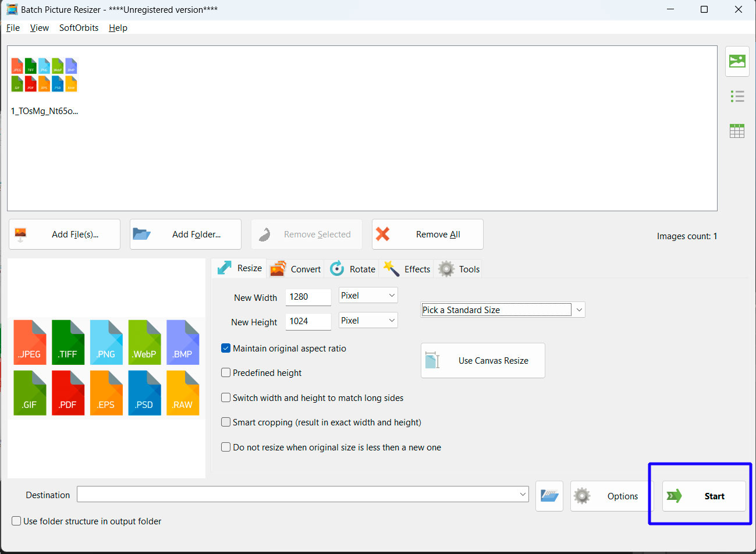Click the Use Canvas Resize icon
Screen dimensions: 756x554
[x=432, y=360]
